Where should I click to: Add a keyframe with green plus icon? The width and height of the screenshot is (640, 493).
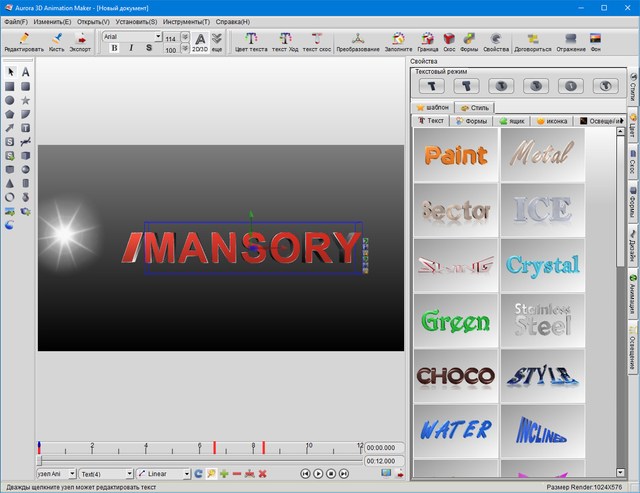click(224, 473)
